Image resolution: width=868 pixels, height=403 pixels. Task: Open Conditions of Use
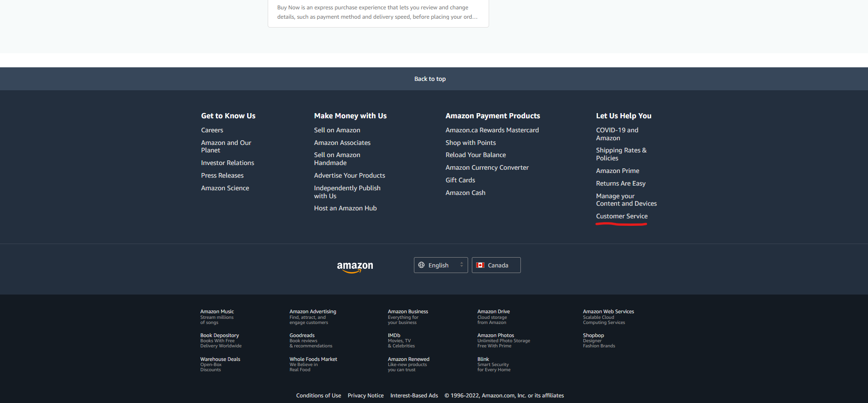(x=319, y=396)
